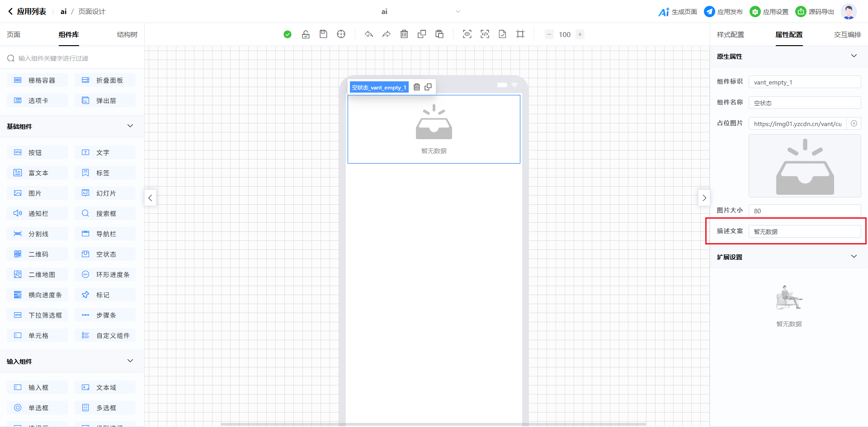Viewport: 868px width, 427px height.
Task: Click the 描述文案 input field
Action: 804,231
